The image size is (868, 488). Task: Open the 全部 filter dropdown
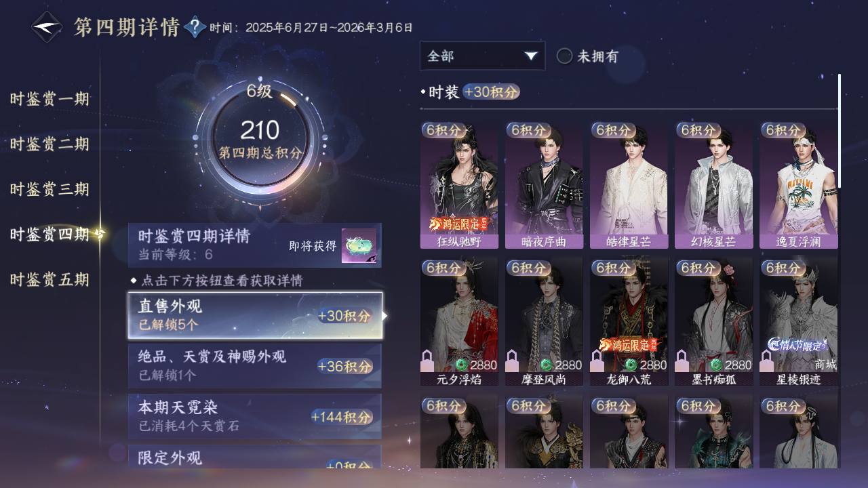pyautogui.click(x=482, y=56)
